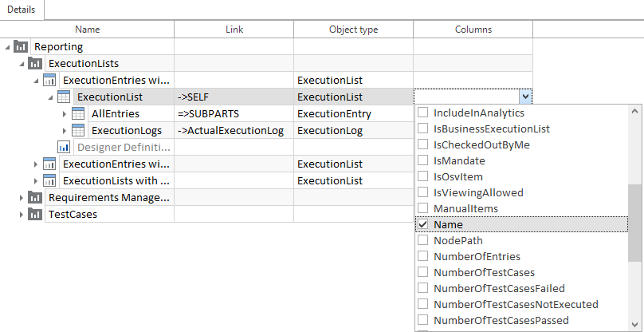The image size is (644, 332).
Task: Enable the NodePath column checkbox
Action: [422, 241]
